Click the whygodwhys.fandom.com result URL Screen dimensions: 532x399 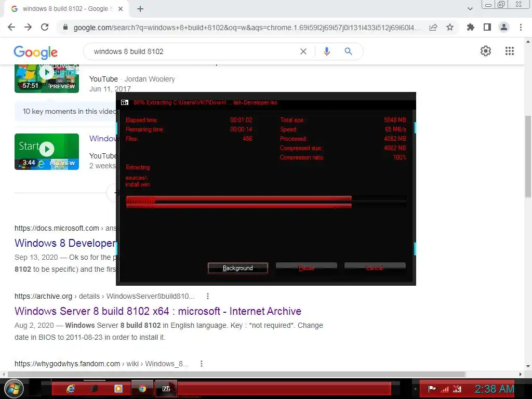[x=101, y=364]
